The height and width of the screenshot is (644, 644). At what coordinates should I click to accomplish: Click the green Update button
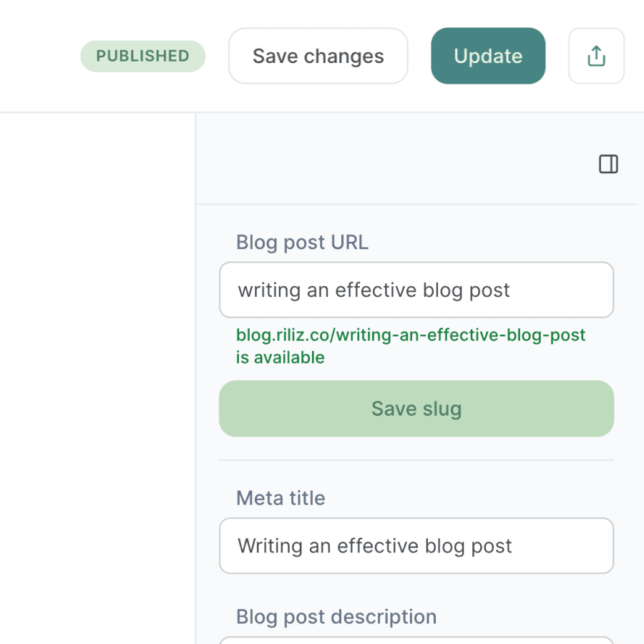(x=488, y=56)
